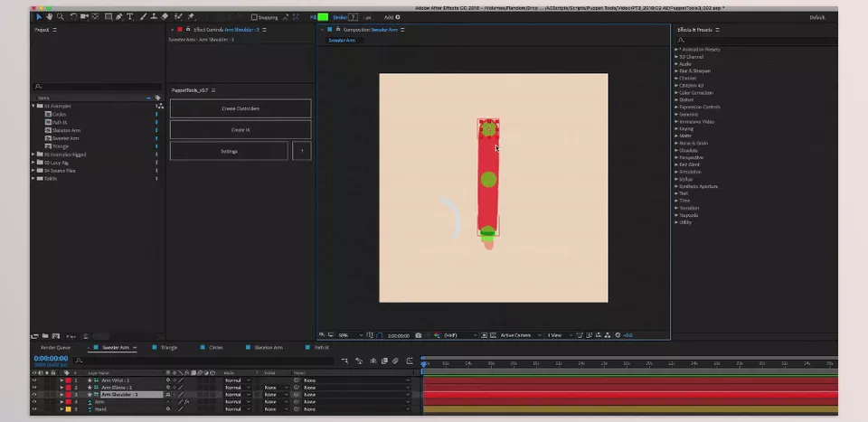
Task: Switch to the Skeleton Arm timeline tab
Action: click(x=268, y=347)
